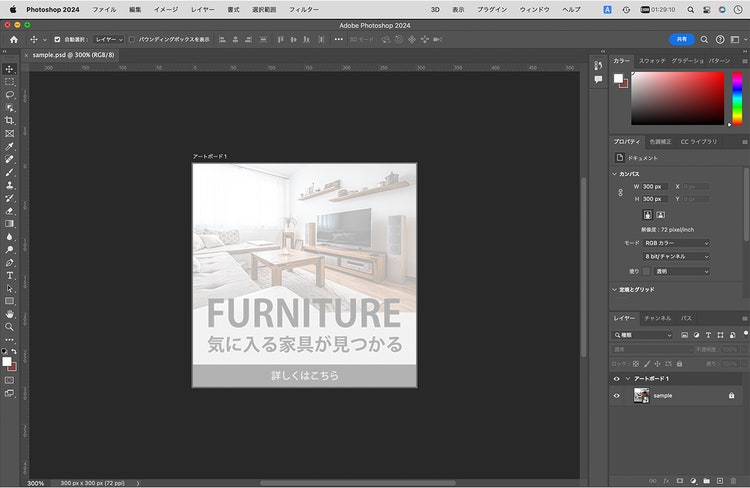Screen dimensions: 750x488
Task: Uncheck the 自動選択 checkbox
Action: point(57,40)
